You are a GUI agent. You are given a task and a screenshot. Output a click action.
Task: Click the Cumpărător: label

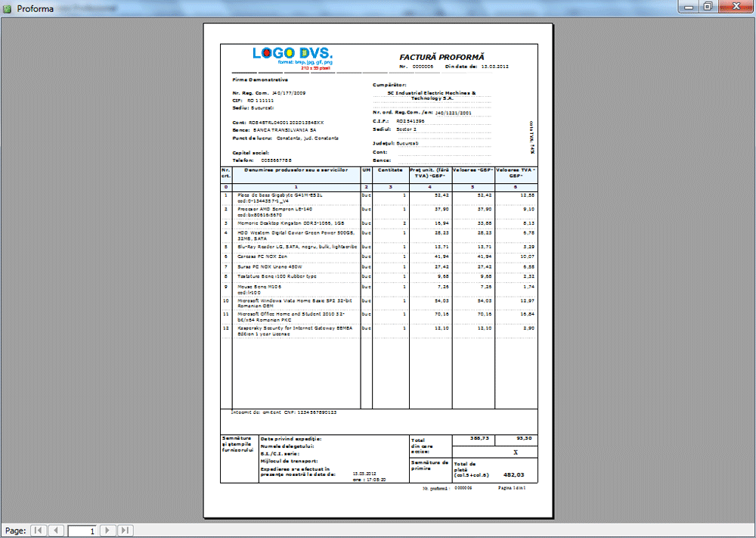tap(389, 85)
